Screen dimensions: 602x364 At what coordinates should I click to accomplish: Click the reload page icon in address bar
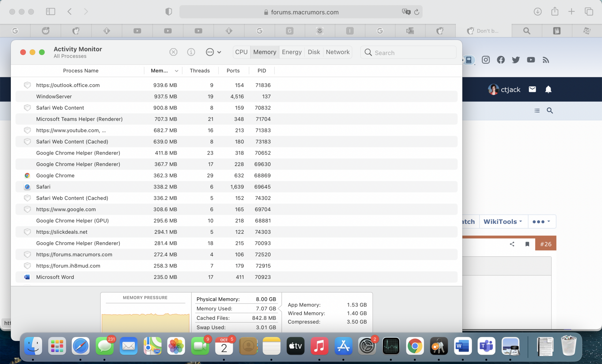(x=417, y=12)
